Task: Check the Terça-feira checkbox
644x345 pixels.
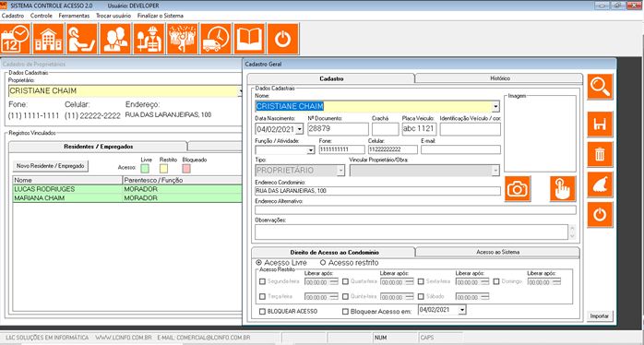Action: click(x=262, y=296)
